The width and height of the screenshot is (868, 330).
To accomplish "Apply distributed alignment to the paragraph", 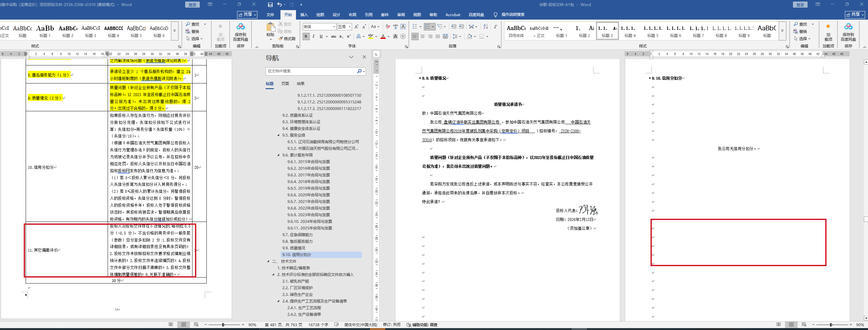I will 445,36.
